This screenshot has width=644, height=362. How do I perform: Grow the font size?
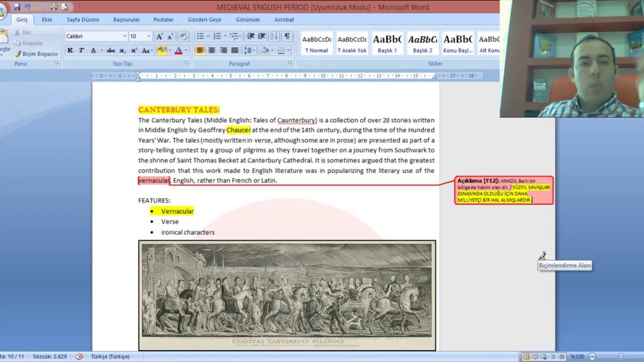(159, 36)
